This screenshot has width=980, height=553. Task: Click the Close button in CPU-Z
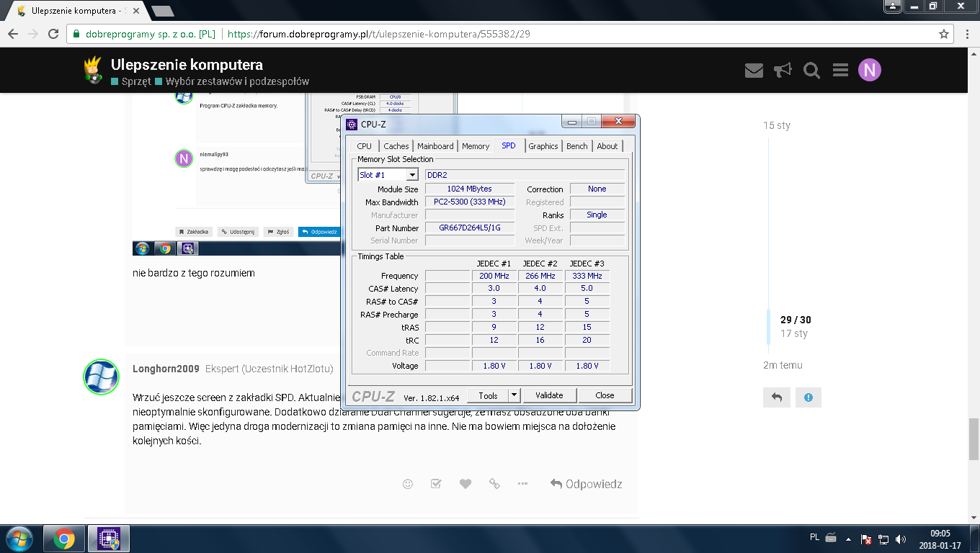[605, 395]
